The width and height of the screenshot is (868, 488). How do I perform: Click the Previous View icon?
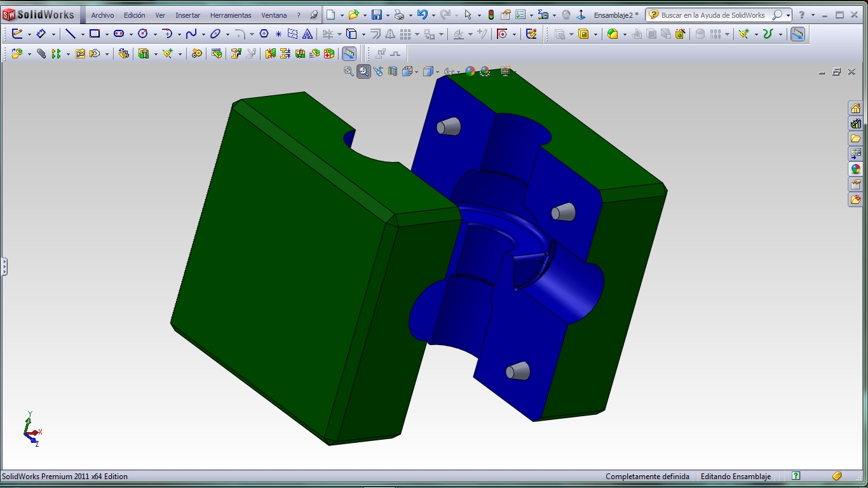[x=378, y=71]
